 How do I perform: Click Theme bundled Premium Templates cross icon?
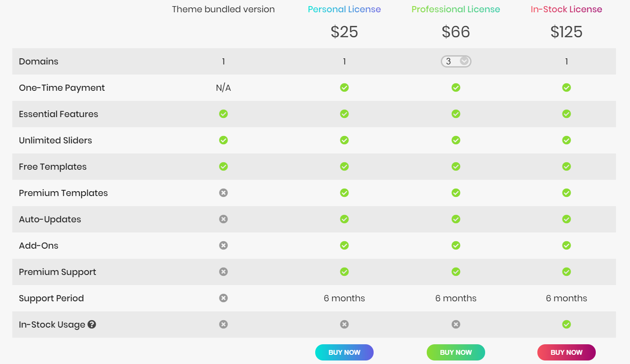[223, 193]
